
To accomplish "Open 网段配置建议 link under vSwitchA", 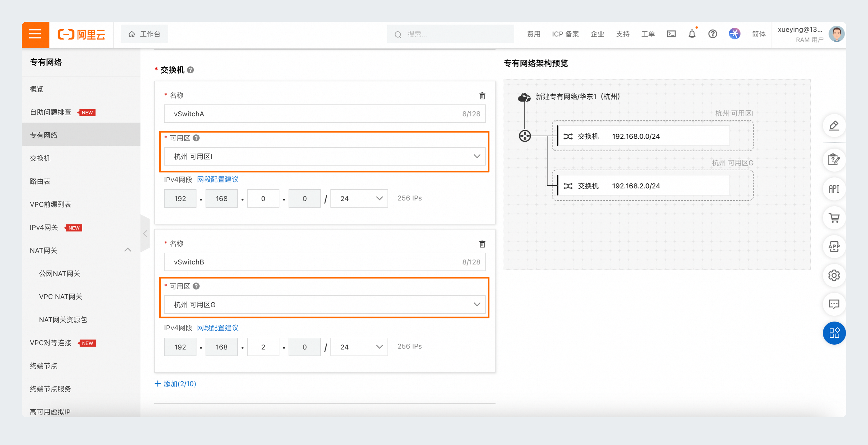I will pos(217,179).
